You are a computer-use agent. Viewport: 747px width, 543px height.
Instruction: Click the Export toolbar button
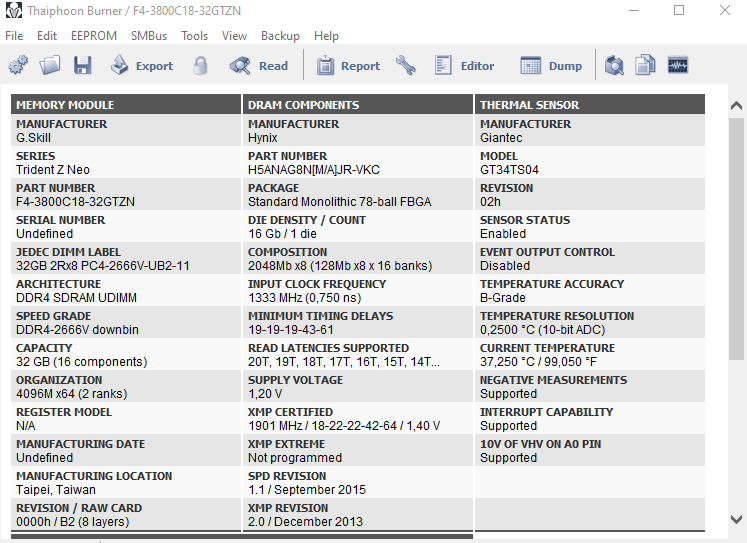(142, 65)
